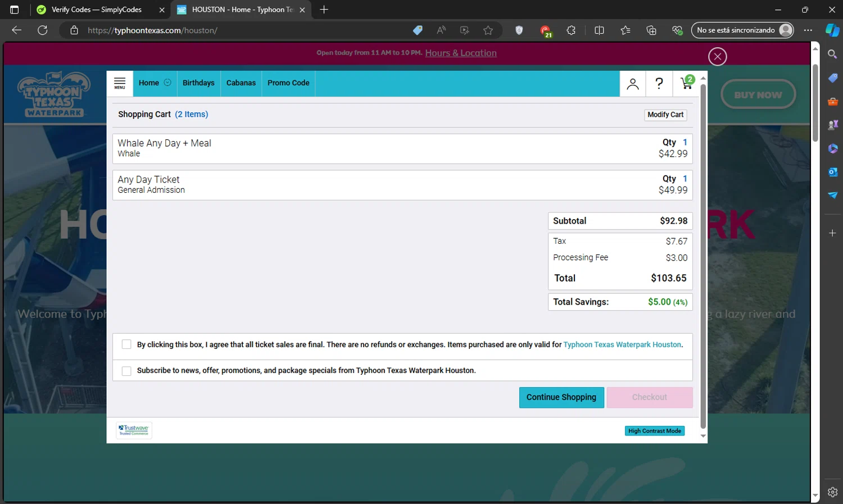The image size is (843, 504).
Task: Click quantity 1 for Any Day Ticket
Action: point(685,179)
